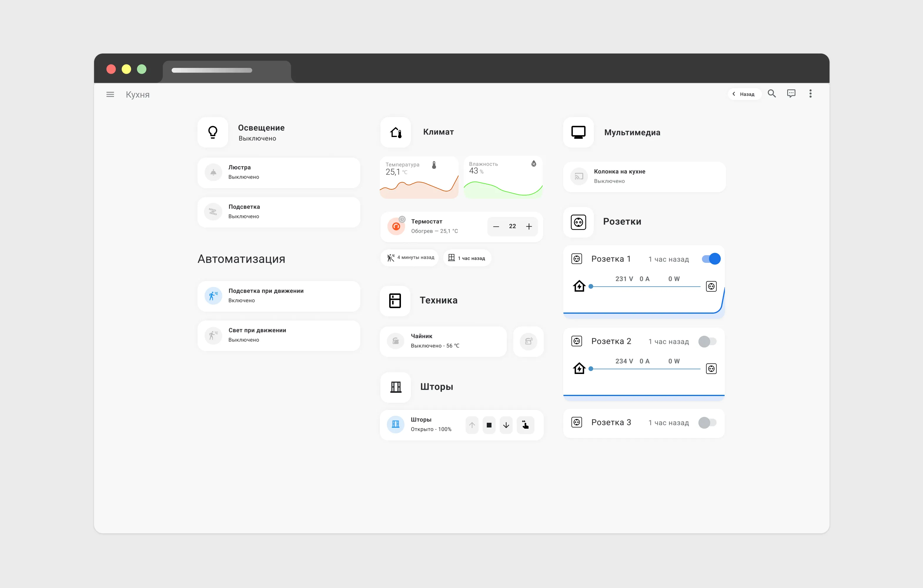Close the curtains with down arrow
This screenshot has height=588, width=923.
tap(506, 425)
